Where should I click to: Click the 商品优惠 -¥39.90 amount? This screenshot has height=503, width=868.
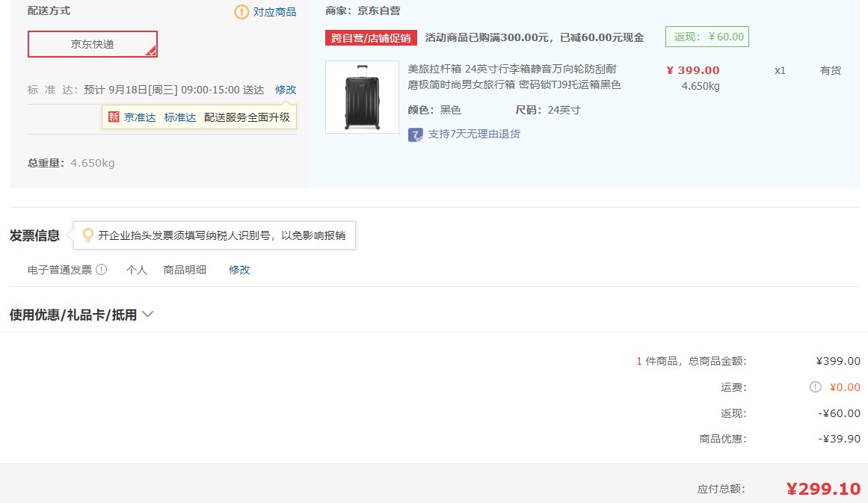coord(839,439)
